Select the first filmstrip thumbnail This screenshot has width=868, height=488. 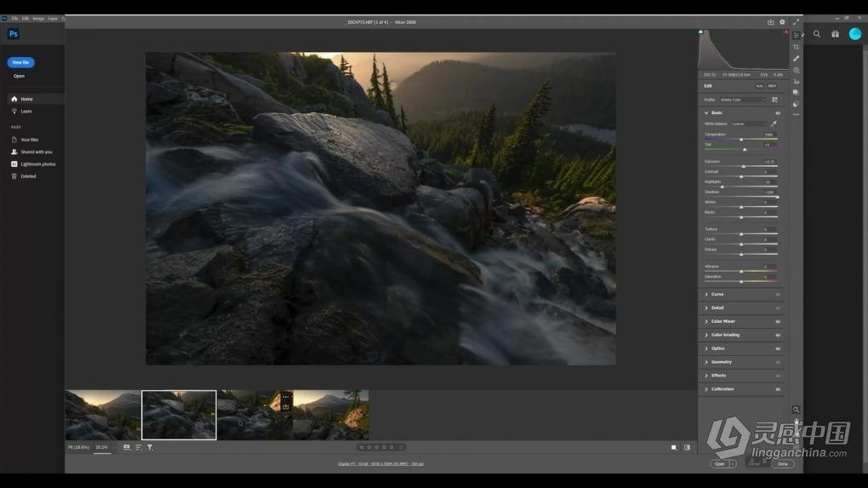(x=103, y=415)
